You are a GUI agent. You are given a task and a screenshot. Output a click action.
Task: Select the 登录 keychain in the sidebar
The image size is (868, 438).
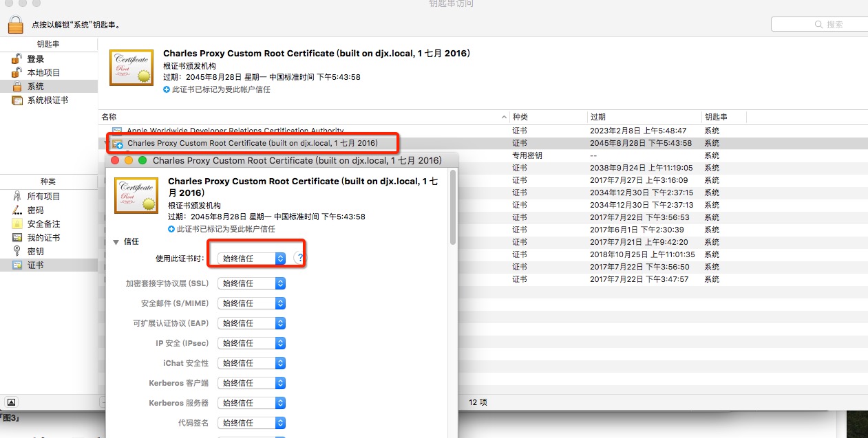point(35,59)
